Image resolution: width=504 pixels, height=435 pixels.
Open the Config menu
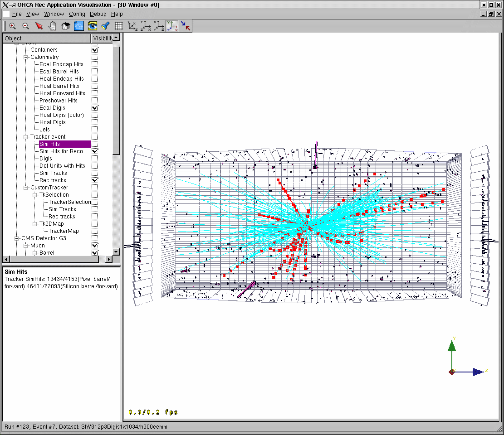point(77,14)
